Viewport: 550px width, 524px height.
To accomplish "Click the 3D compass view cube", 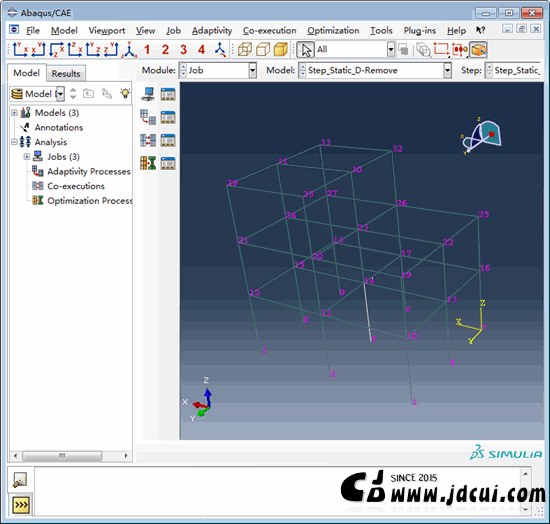I will [x=482, y=135].
